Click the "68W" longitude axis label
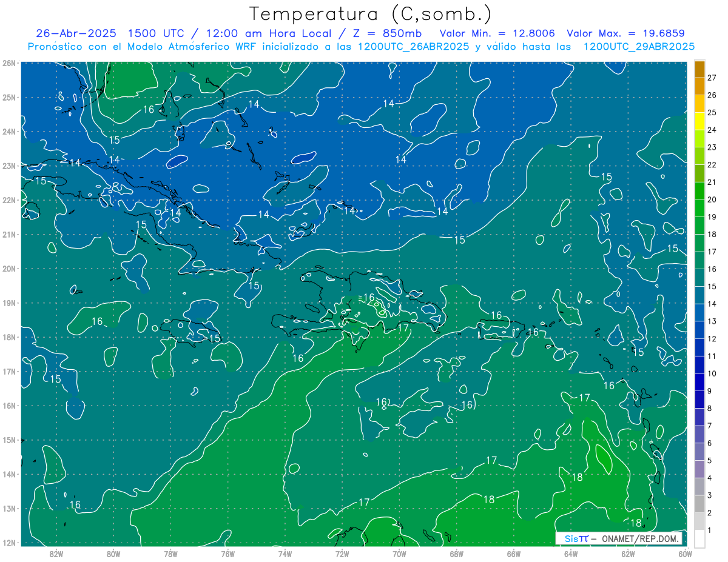Viewport: 728px width, 562px height. click(x=456, y=554)
